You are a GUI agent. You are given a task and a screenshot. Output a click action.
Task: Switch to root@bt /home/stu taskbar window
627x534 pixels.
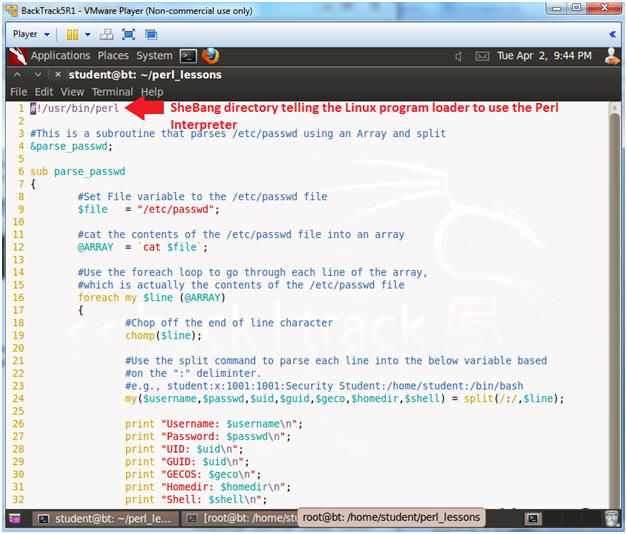(241, 519)
